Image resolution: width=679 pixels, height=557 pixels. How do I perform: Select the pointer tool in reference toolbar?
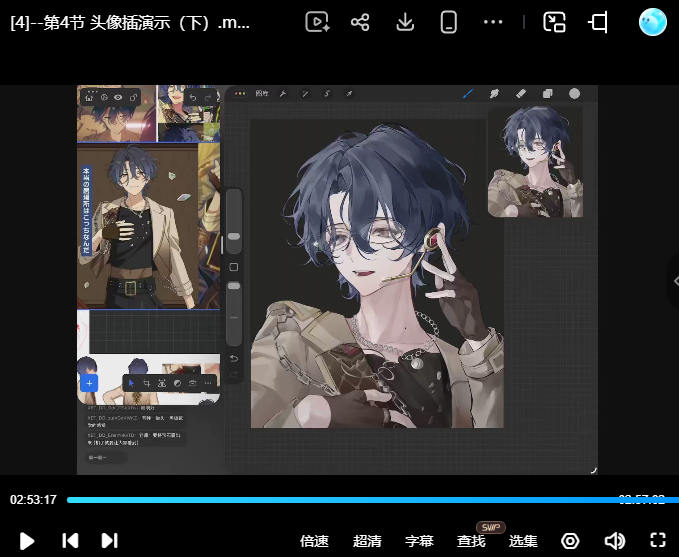click(132, 383)
